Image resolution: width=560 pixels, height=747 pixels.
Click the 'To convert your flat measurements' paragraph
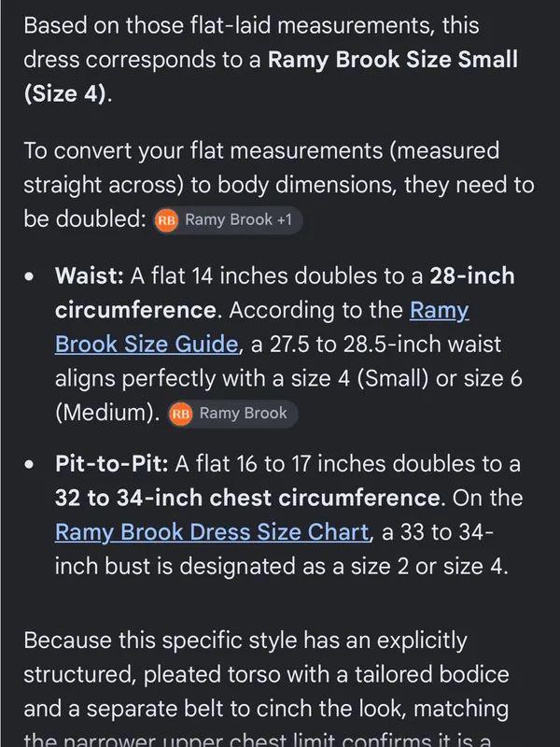[279, 185]
